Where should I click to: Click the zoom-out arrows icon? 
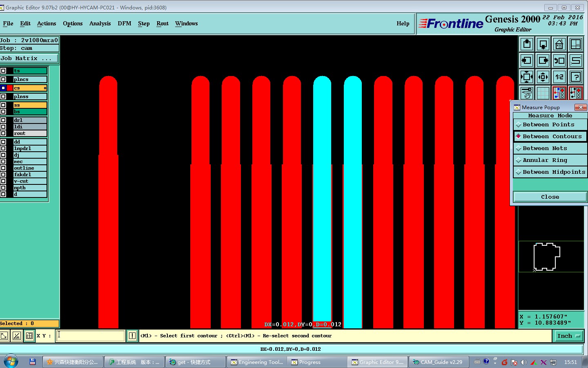click(543, 77)
